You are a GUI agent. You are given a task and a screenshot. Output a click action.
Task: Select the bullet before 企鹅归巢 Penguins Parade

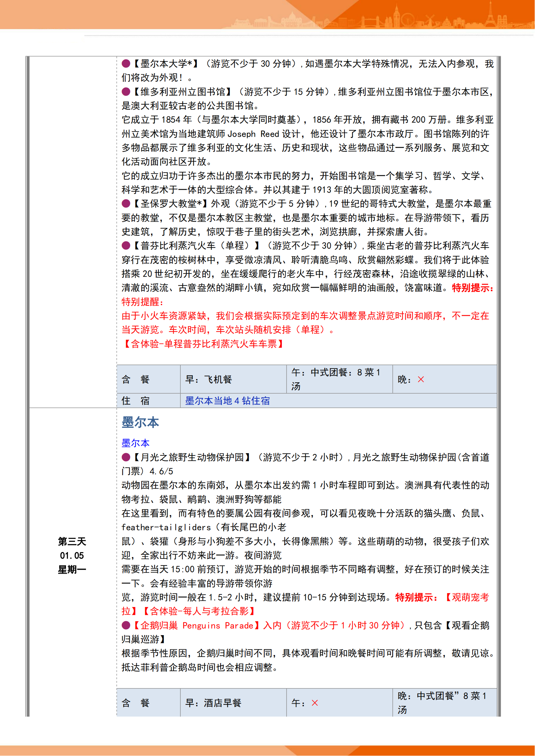(x=126, y=625)
